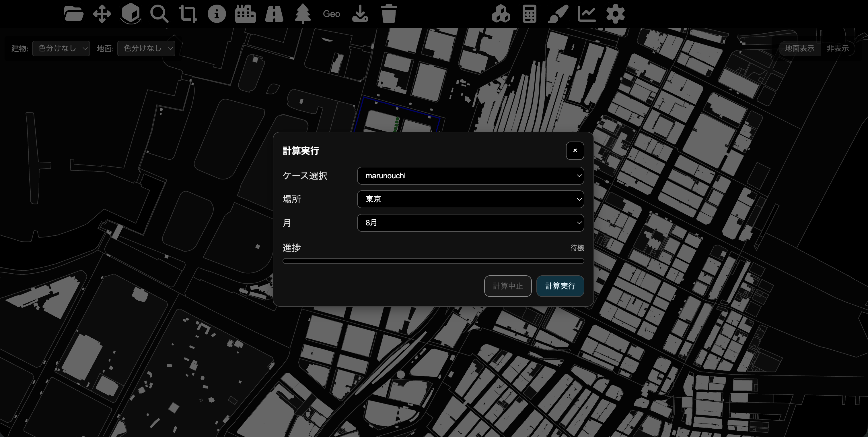868x437 pixels.
Task: Open the ケース選択 marunouchi dropdown
Action: pyautogui.click(x=470, y=176)
